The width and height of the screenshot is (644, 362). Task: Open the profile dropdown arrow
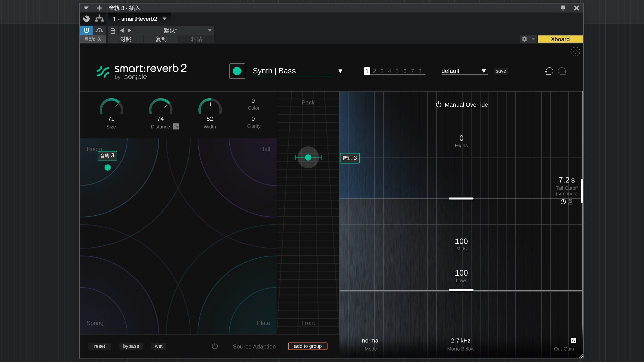tap(340, 71)
